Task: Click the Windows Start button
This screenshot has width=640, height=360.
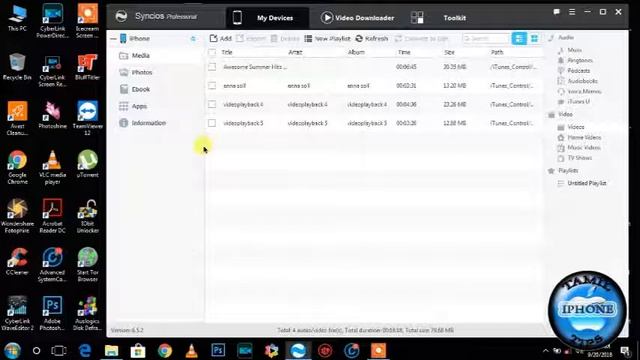Action: pos(12,351)
